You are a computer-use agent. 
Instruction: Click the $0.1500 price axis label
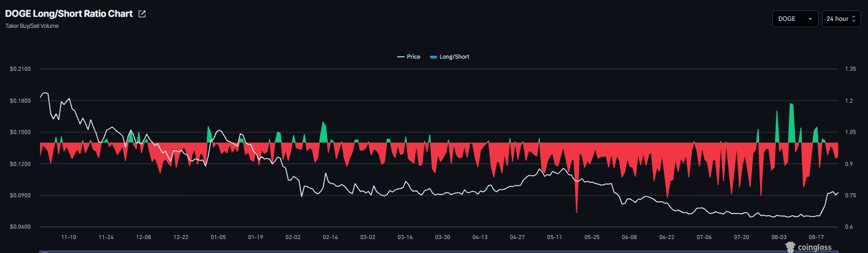[x=20, y=132]
